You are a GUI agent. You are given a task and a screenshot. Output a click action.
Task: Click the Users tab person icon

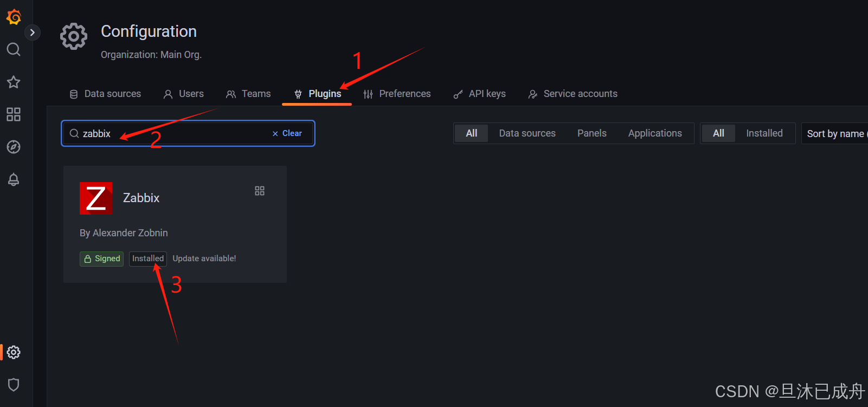[168, 94]
